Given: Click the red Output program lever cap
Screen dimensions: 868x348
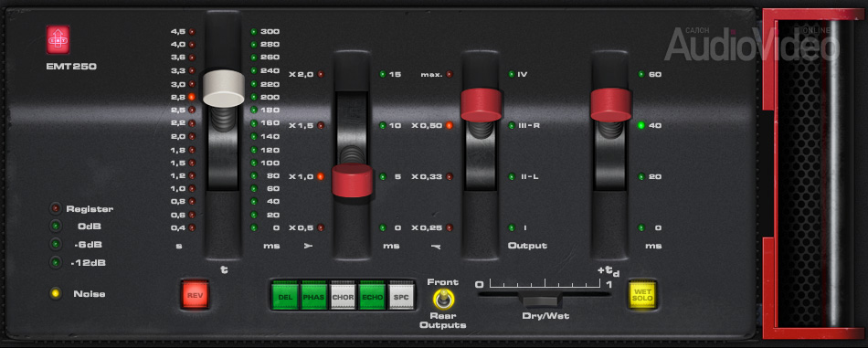Looking at the screenshot, I should 481,105.
